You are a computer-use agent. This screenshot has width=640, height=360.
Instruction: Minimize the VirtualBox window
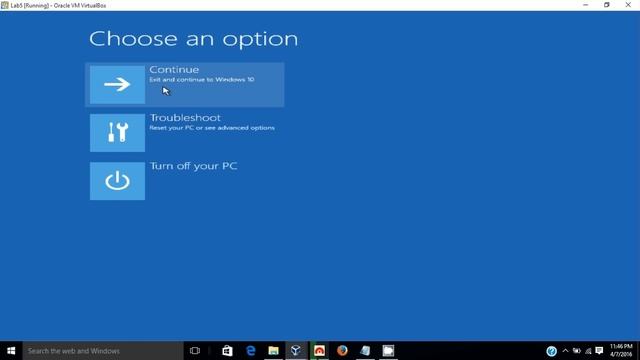coord(586,5)
